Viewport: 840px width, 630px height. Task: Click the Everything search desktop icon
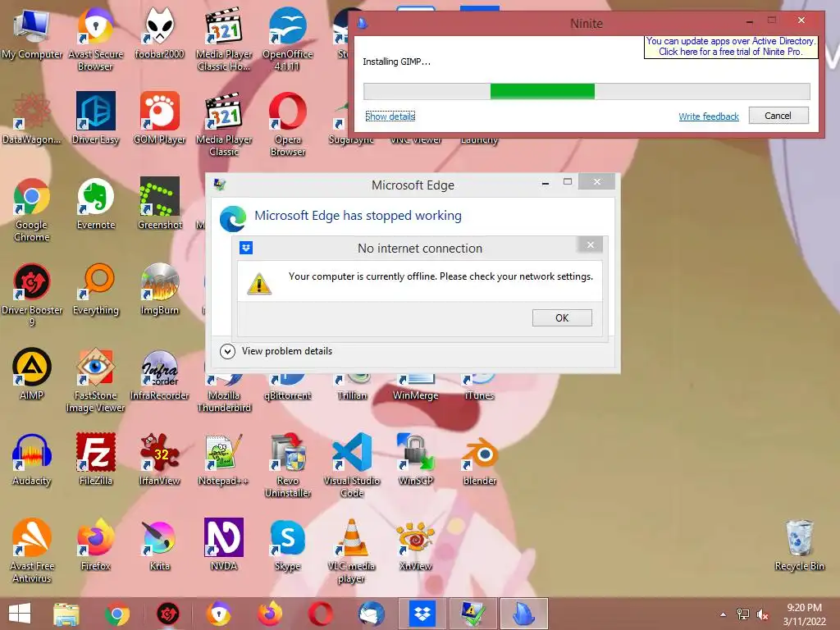[x=95, y=290]
